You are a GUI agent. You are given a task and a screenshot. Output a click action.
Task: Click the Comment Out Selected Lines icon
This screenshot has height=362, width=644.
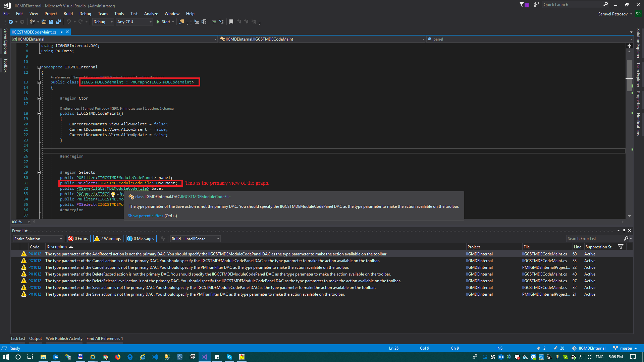[214, 21]
